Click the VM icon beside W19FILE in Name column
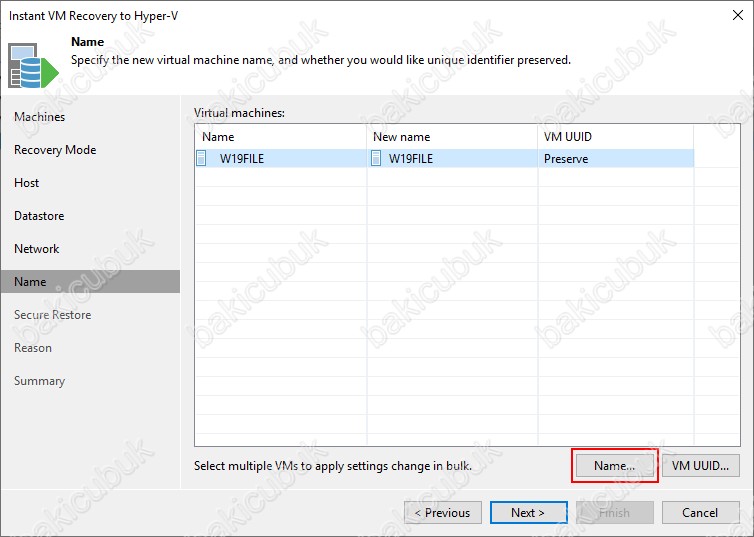 pyautogui.click(x=201, y=158)
